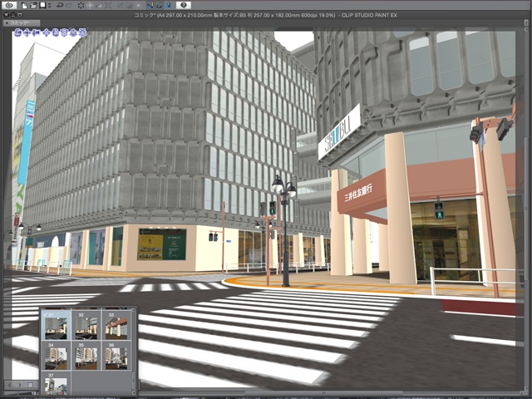Open the Clip Studio launcher icon
The width and height of the screenshot is (532, 399).
point(9,5)
